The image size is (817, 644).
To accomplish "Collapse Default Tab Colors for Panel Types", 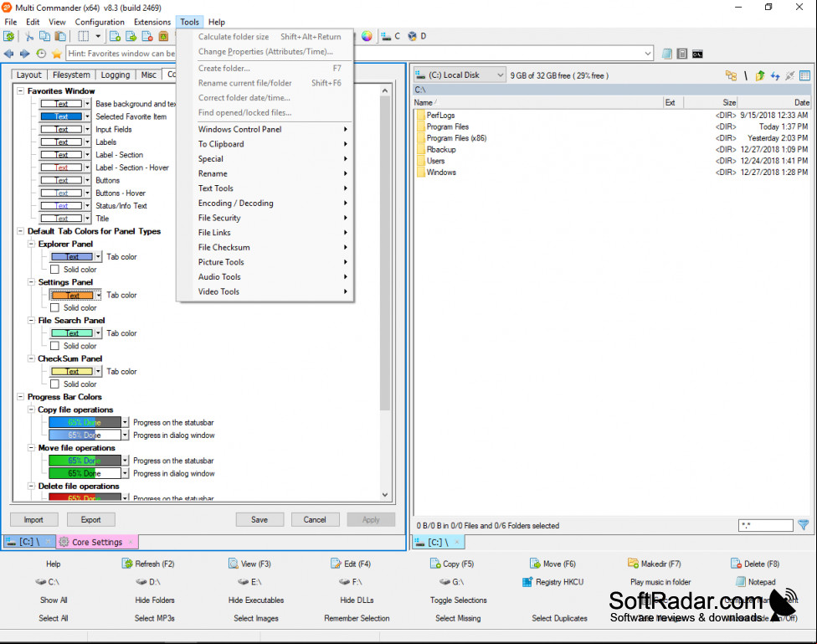I will click(20, 231).
